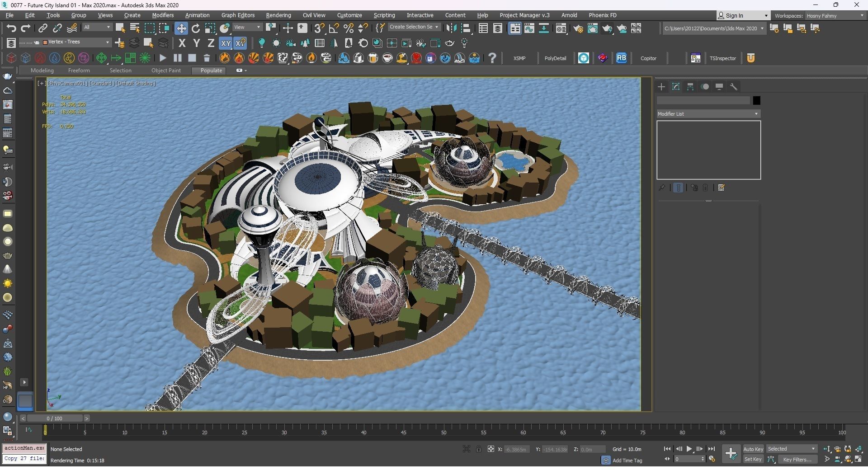
Task: Open the selection filter 'All' dropdown
Action: (x=97, y=28)
